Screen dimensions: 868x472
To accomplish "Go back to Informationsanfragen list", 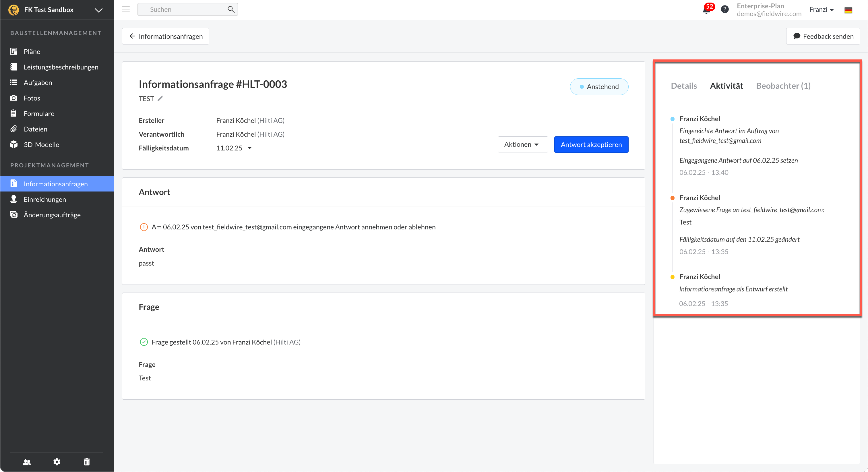I will pyautogui.click(x=165, y=36).
